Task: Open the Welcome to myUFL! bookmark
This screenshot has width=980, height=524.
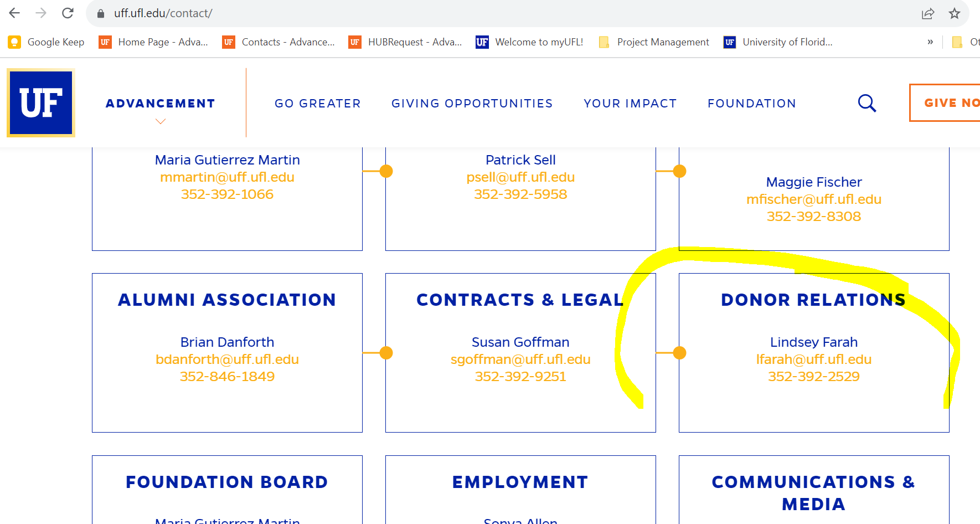Action: point(529,42)
